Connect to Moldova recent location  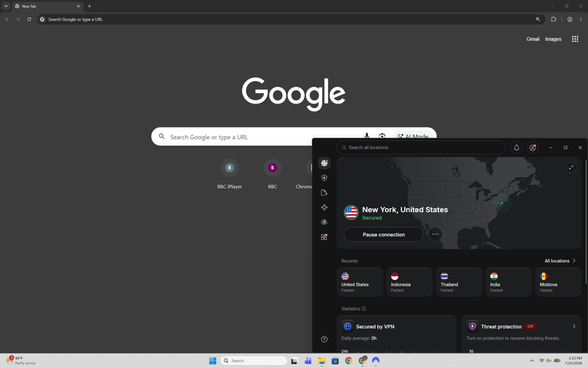click(558, 282)
